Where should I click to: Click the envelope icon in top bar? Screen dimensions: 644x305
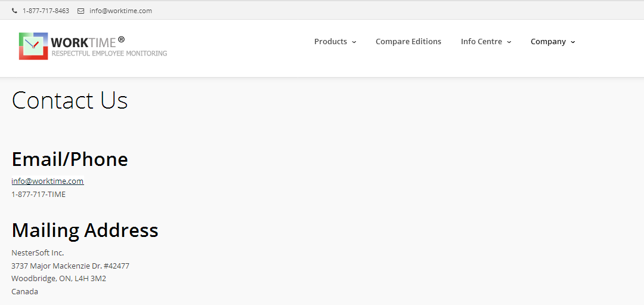(x=81, y=11)
